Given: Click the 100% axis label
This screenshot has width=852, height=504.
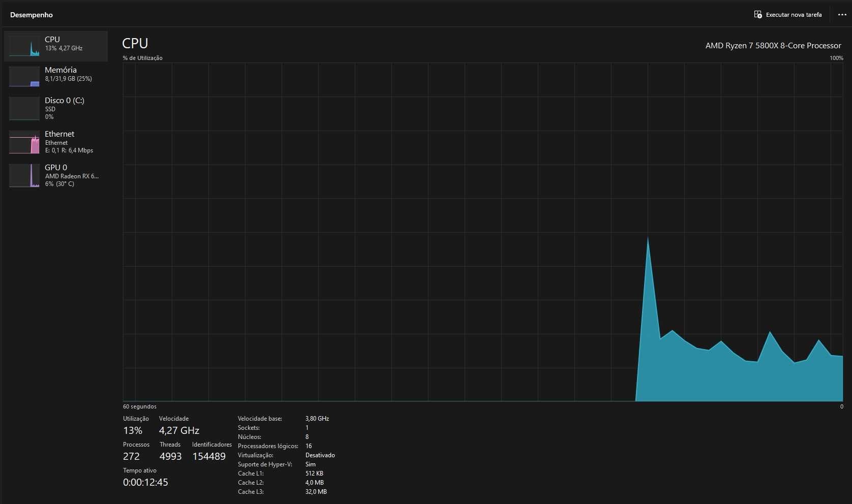Looking at the screenshot, I should pos(836,58).
